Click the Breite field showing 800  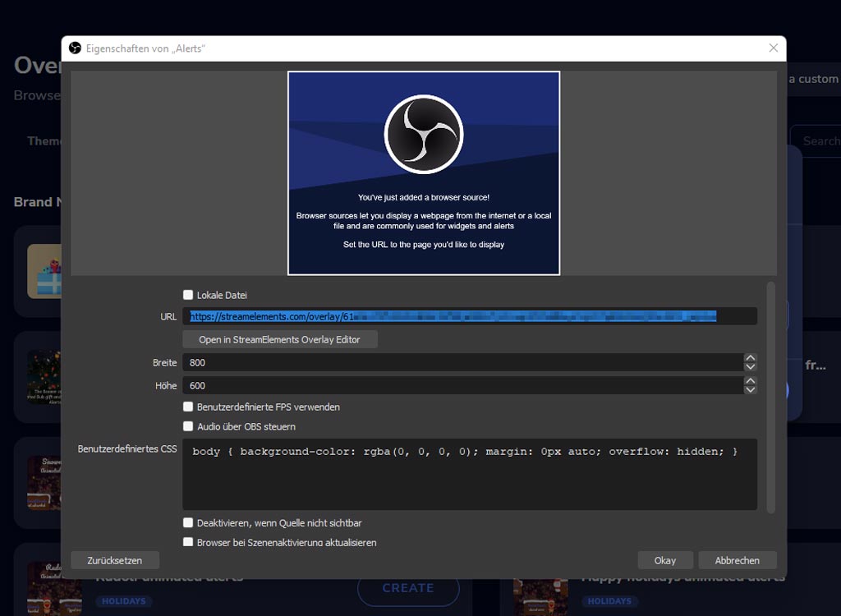(x=462, y=362)
